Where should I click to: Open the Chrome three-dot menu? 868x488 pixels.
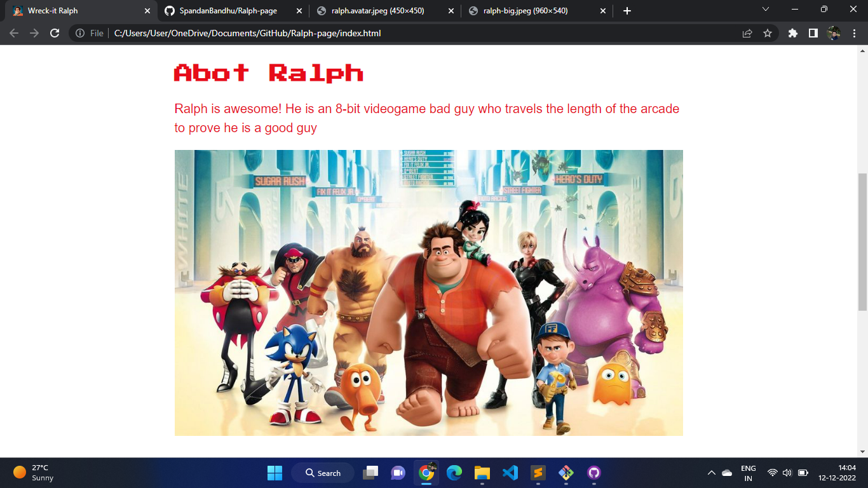coord(855,32)
